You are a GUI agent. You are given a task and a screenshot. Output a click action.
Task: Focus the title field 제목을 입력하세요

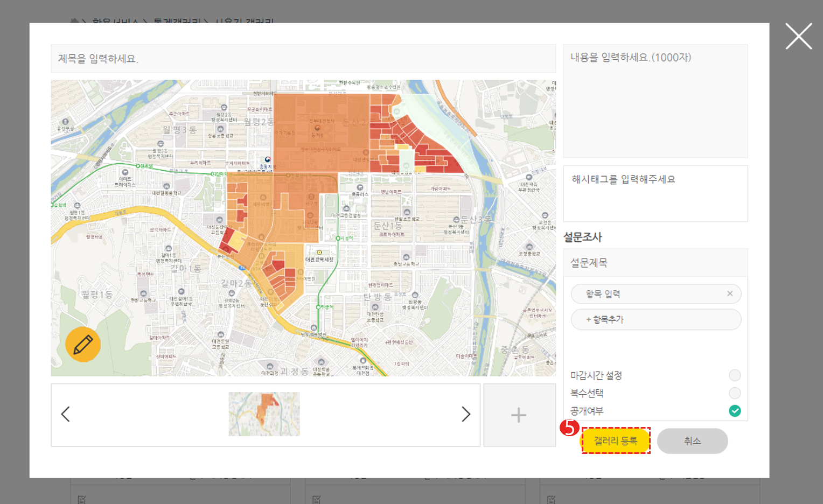click(303, 59)
